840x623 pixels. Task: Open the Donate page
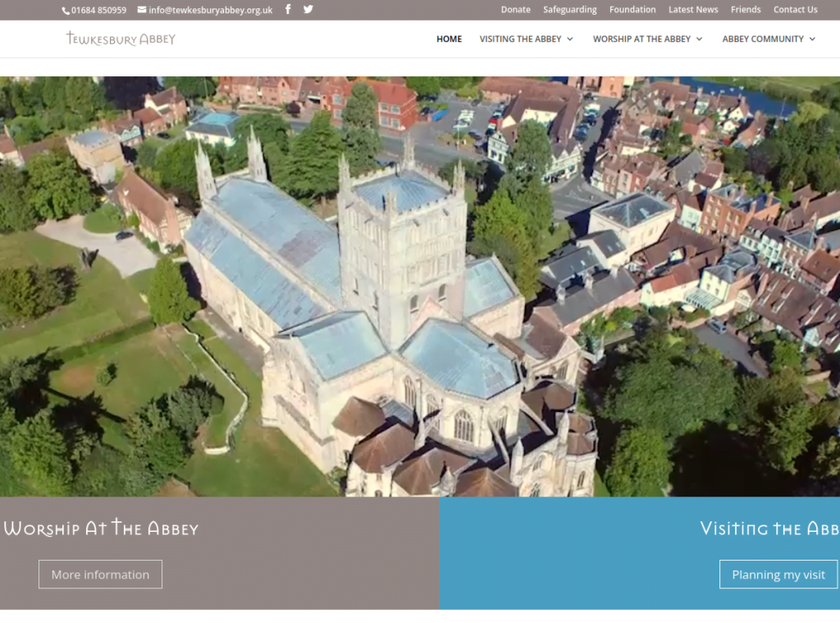point(515,9)
